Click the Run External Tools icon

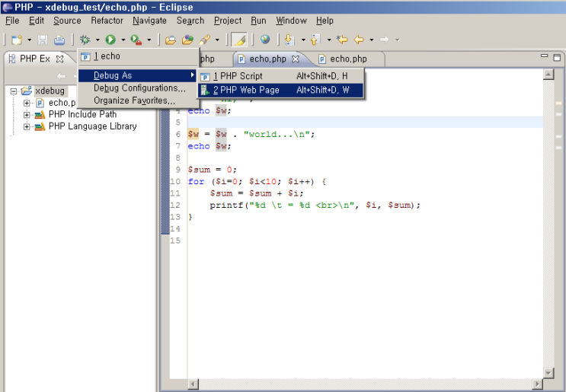coord(136,40)
